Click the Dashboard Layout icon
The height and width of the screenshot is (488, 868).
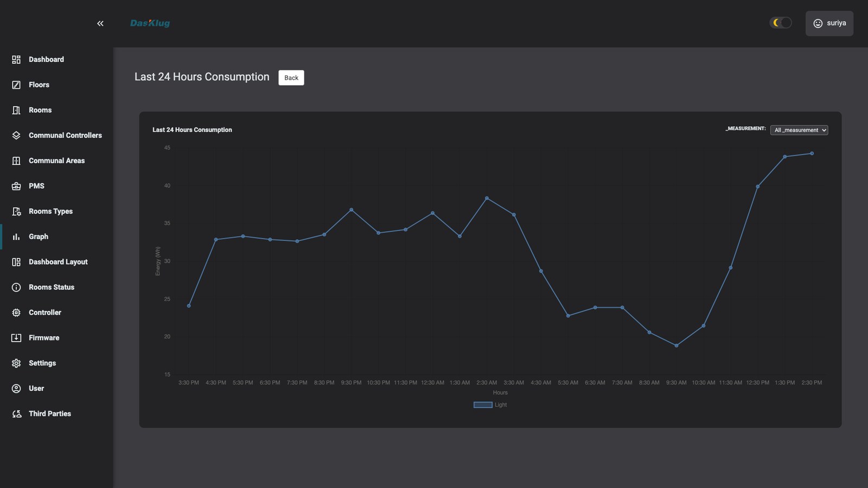point(16,262)
